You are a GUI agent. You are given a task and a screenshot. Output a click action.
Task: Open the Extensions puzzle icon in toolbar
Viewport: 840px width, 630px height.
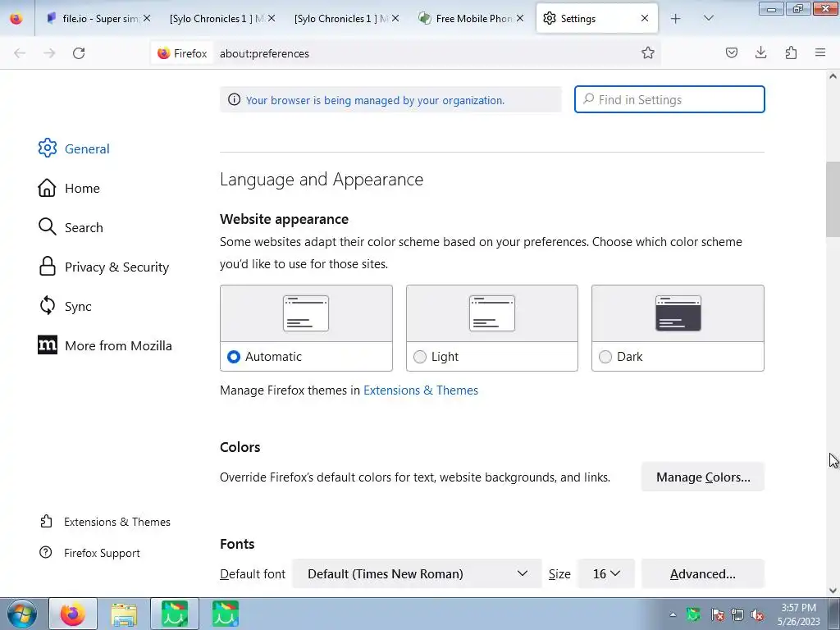791,52
